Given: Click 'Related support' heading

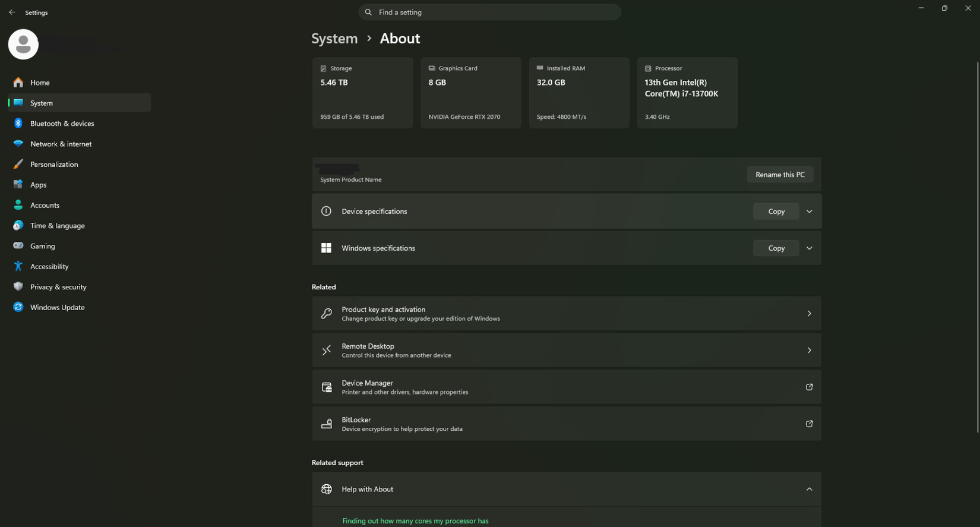Looking at the screenshot, I should point(337,463).
